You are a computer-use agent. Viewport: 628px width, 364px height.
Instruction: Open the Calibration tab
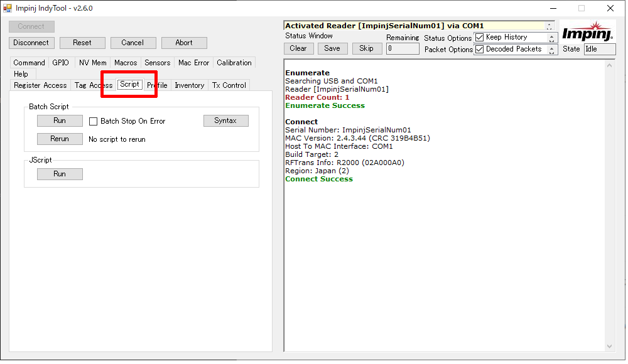click(x=234, y=63)
